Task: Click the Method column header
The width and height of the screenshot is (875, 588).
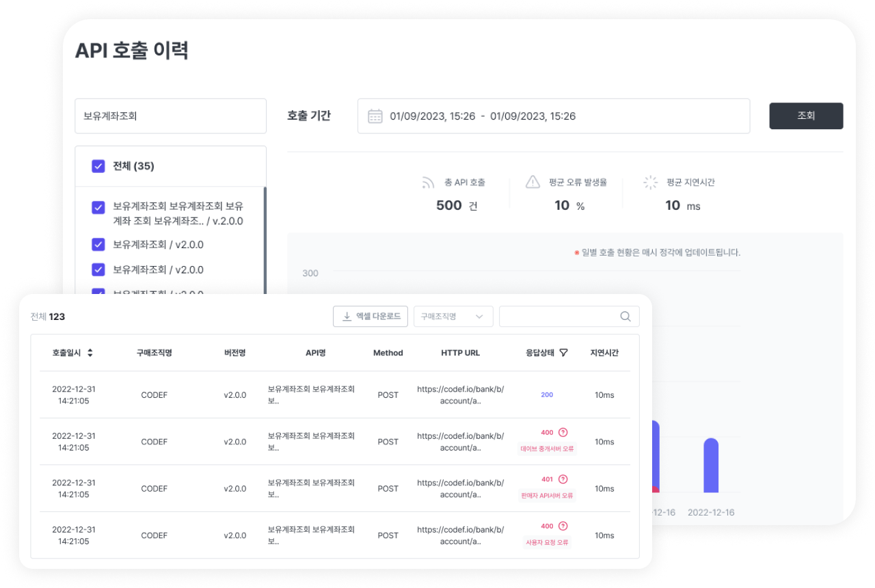Action: tap(388, 353)
